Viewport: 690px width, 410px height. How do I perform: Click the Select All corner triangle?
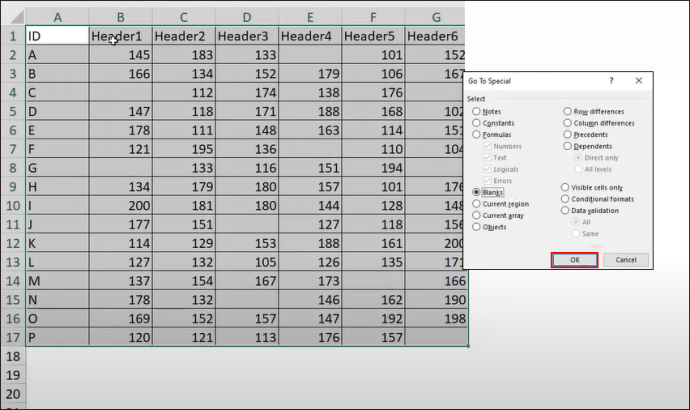17,17
